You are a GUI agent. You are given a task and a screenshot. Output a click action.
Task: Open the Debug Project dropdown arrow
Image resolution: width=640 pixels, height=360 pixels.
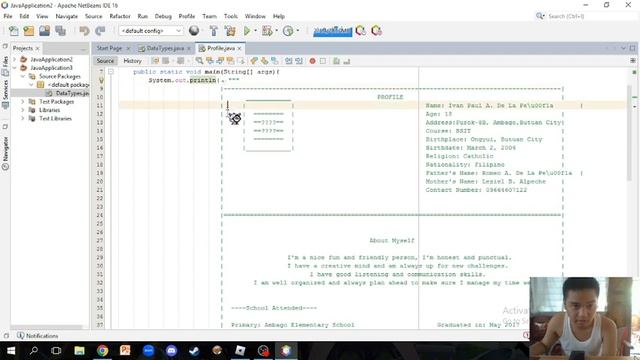[276, 31]
